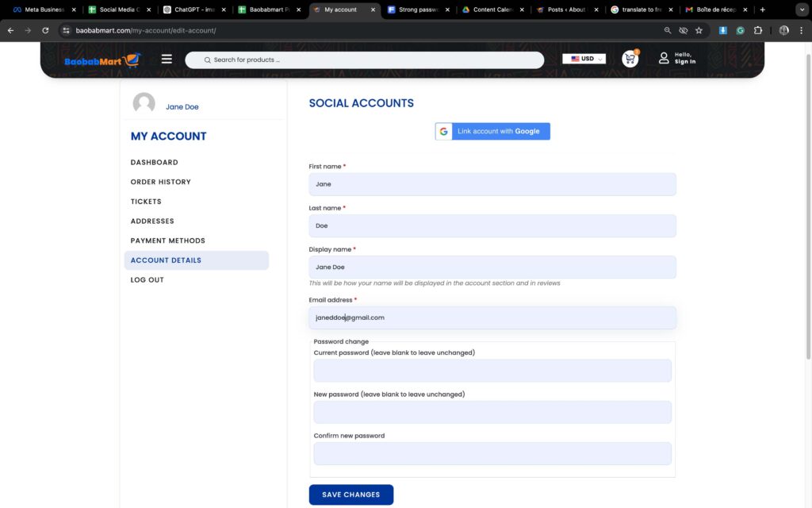Image resolution: width=812 pixels, height=508 pixels.
Task: Open the browser Extensions puzzle icon
Action: (757, 29)
